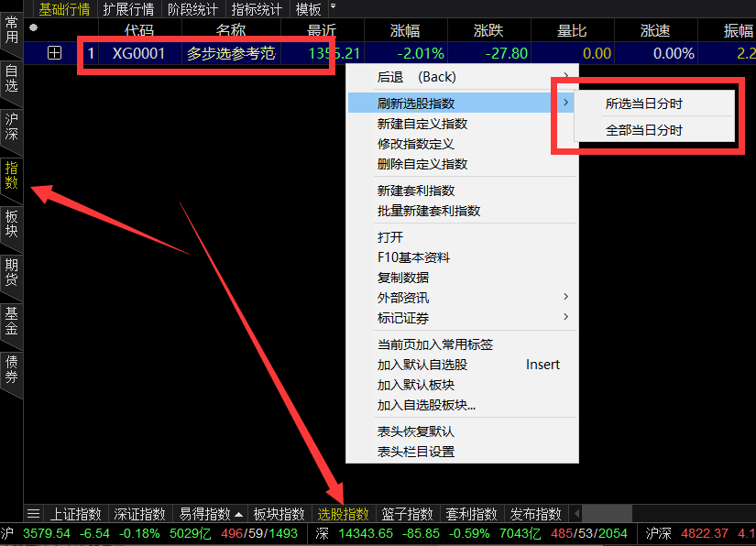Click 沪 index value 3579.54 in status bar
756x546 pixels.
click(x=47, y=534)
